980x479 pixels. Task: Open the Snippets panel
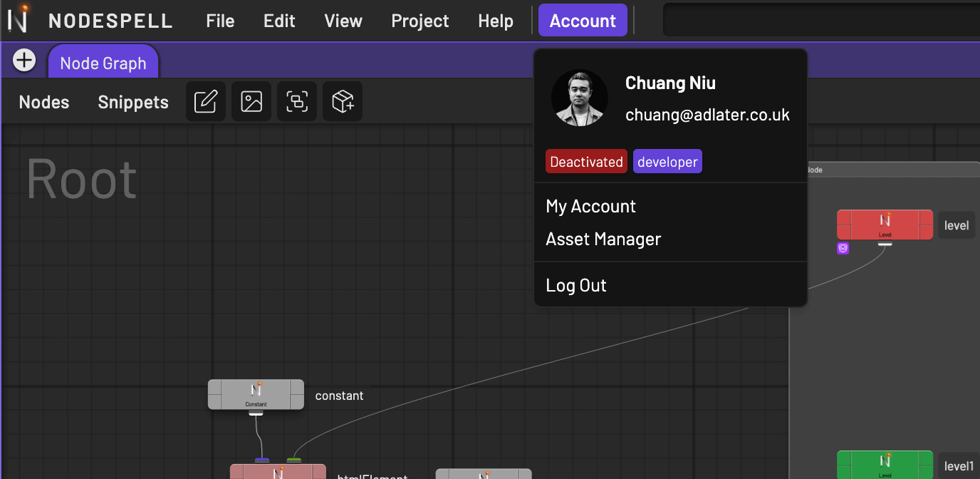pyautogui.click(x=133, y=102)
